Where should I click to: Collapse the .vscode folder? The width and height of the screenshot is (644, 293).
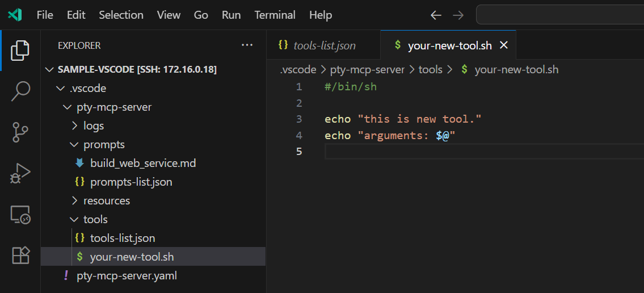(153, 89)
